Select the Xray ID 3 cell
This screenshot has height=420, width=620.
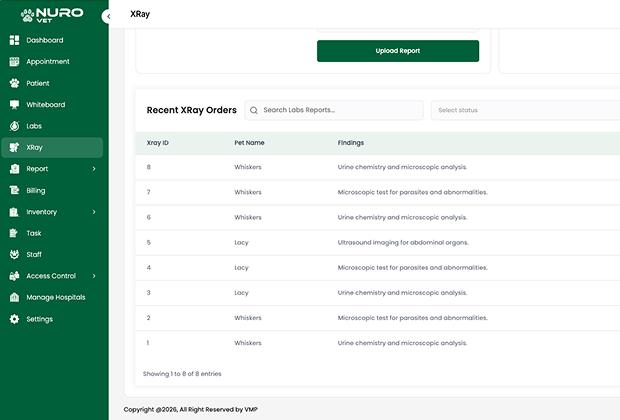pos(149,293)
